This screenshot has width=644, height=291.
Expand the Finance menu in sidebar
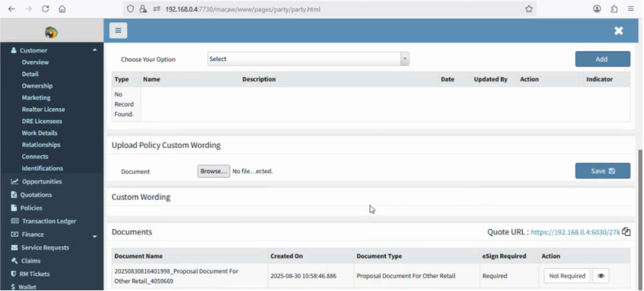(95, 235)
